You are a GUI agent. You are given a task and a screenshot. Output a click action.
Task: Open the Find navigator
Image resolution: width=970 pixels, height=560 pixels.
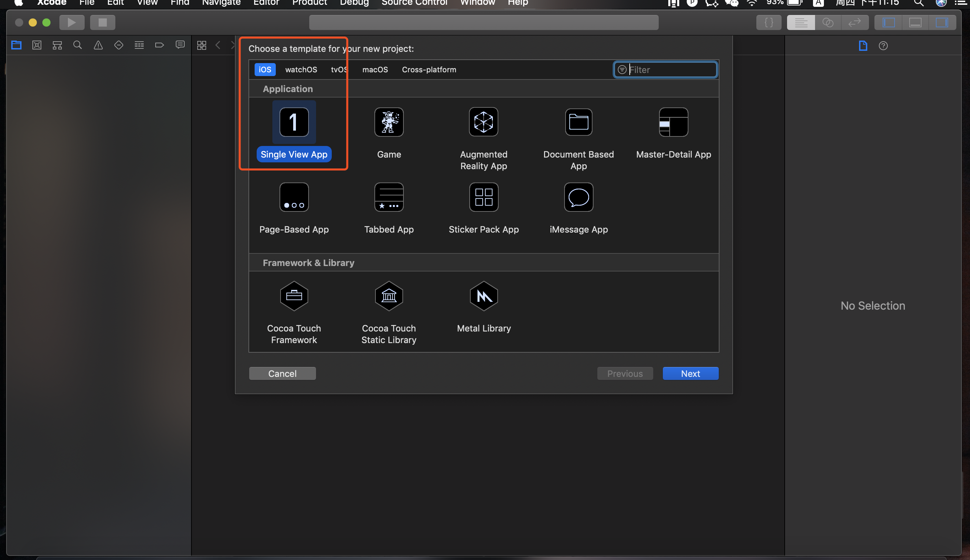point(77,45)
